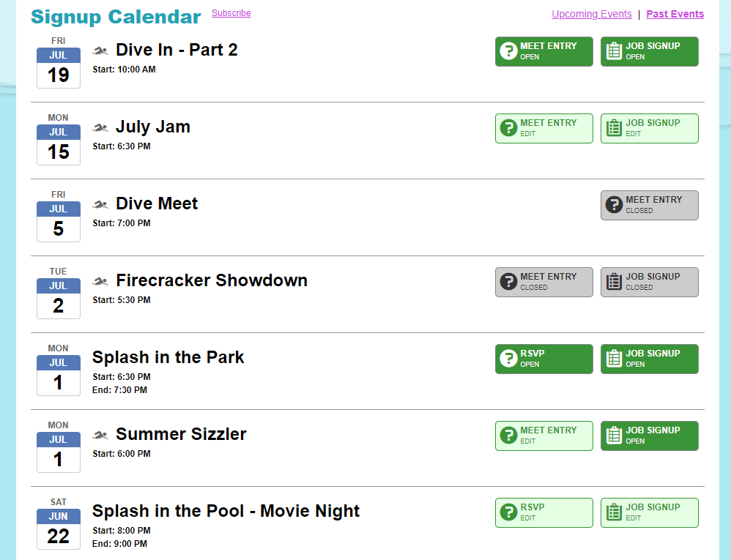Open Splash in the Pool - Movie Night title

pos(226,511)
